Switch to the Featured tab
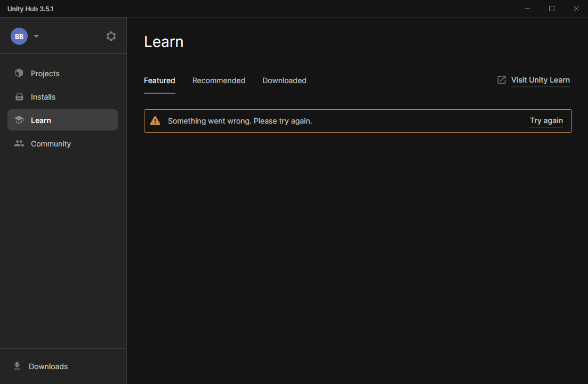The image size is (588, 384). coord(159,80)
